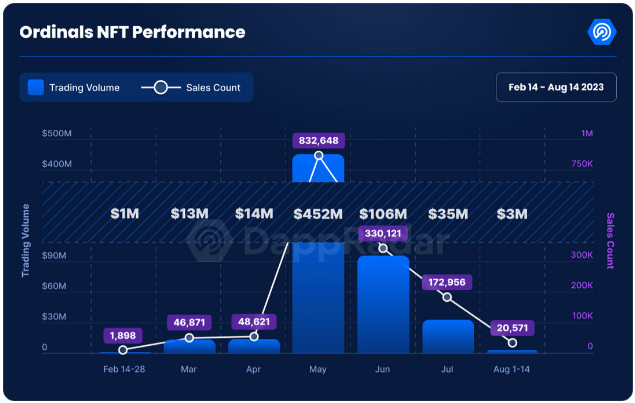Click the Sales Count line marker icon

(x=160, y=88)
